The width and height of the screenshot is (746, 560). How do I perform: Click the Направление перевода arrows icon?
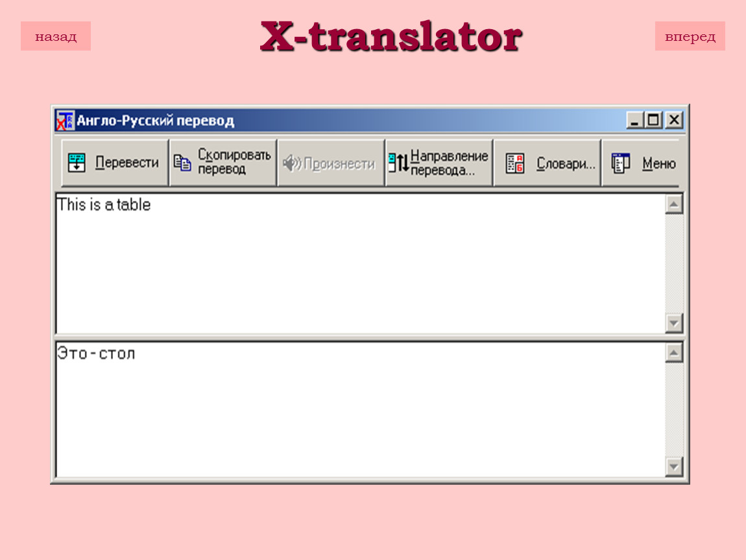[x=399, y=163]
